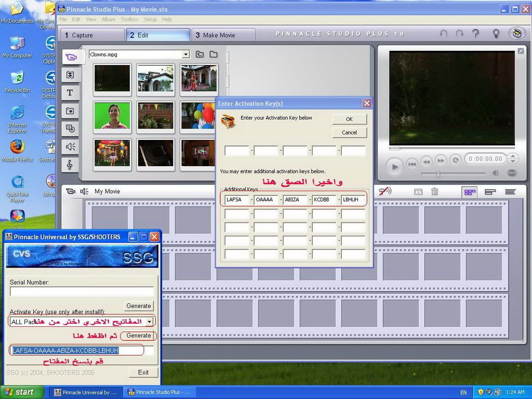Adjust the player timecode stepper arrows
The image size is (532, 399).
(512, 158)
